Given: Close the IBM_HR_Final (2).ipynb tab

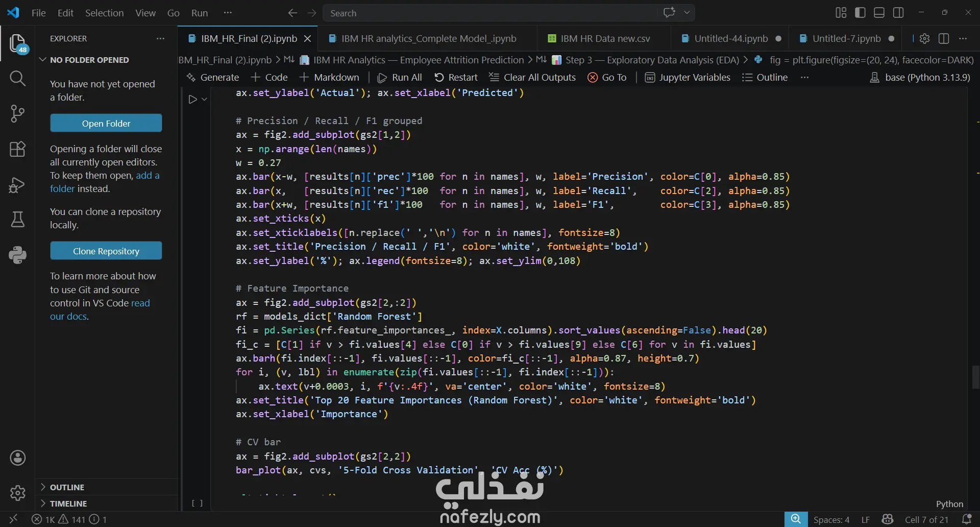Looking at the screenshot, I should [307, 39].
